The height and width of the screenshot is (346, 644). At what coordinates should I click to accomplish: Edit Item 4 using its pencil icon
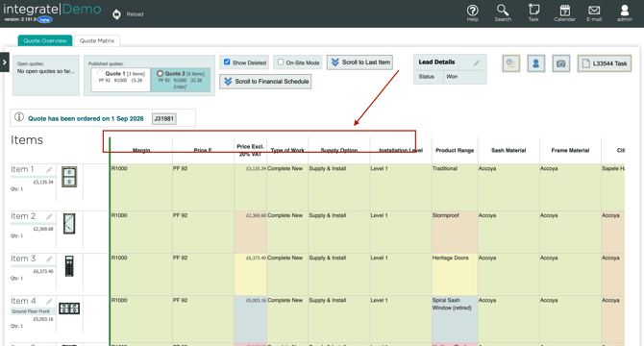49,301
